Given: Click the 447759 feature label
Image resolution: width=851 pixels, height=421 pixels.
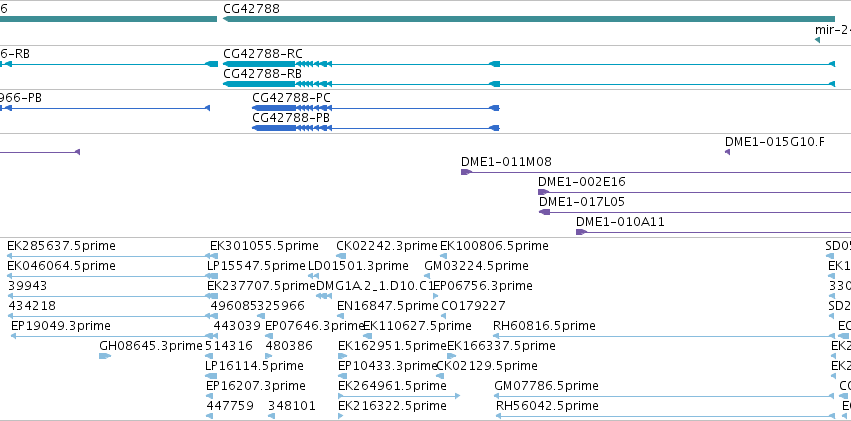Looking at the screenshot, I should [230, 406].
